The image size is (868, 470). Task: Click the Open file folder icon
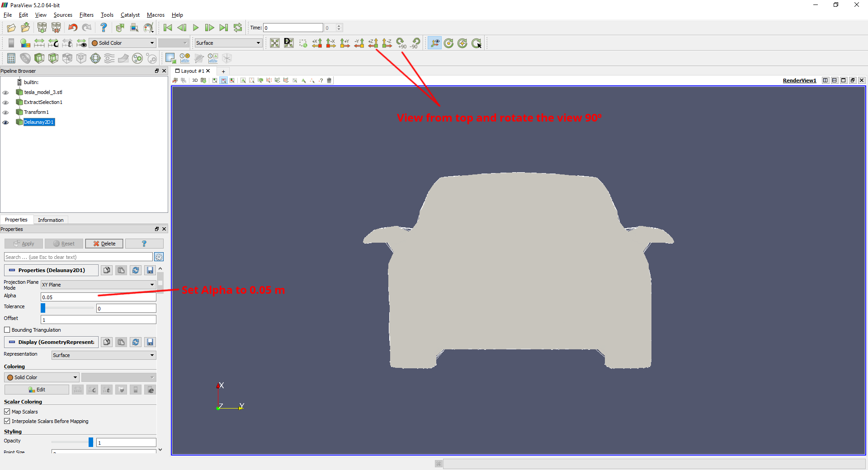pos(11,28)
